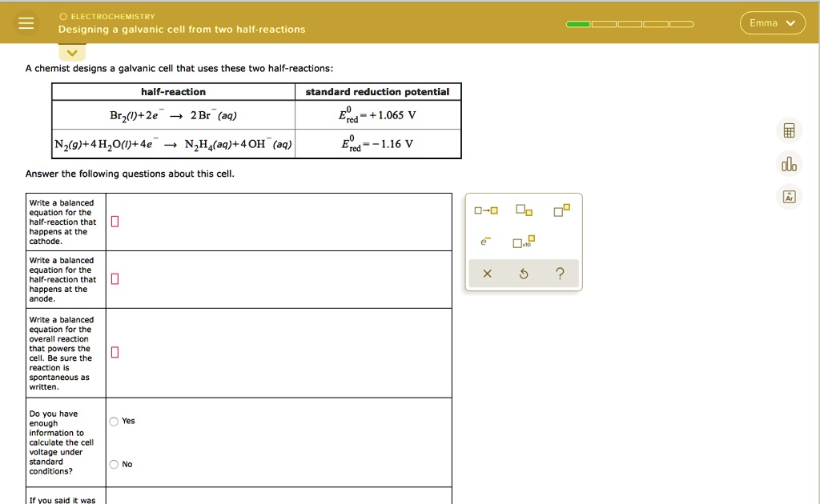
Task: Insert a reaction arrow template
Action: point(485,211)
